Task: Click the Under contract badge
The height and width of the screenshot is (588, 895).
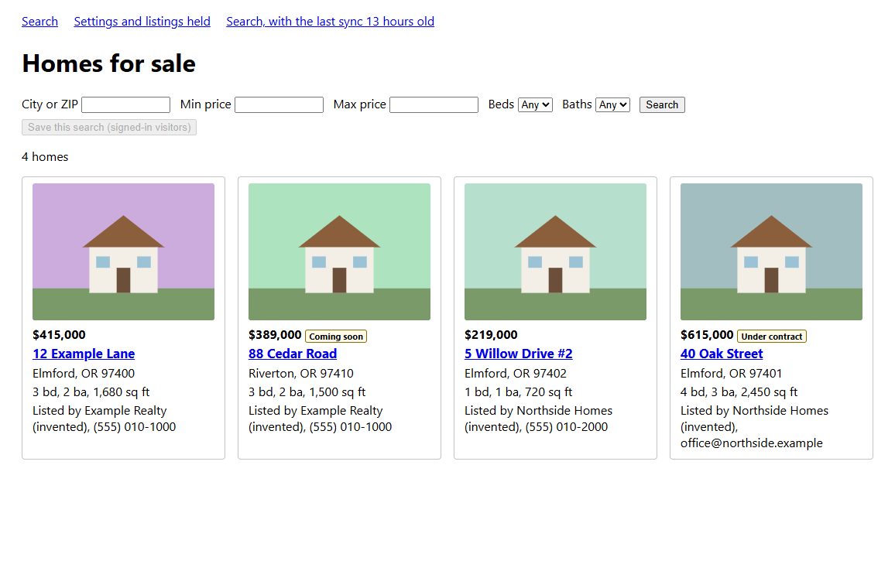Action: (772, 337)
